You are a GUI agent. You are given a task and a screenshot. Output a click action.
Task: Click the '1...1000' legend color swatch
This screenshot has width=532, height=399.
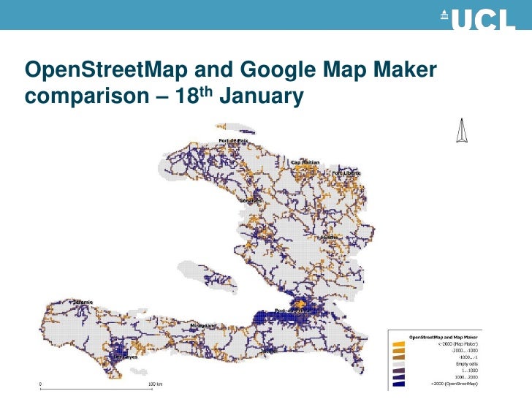click(x=399, y=370)
